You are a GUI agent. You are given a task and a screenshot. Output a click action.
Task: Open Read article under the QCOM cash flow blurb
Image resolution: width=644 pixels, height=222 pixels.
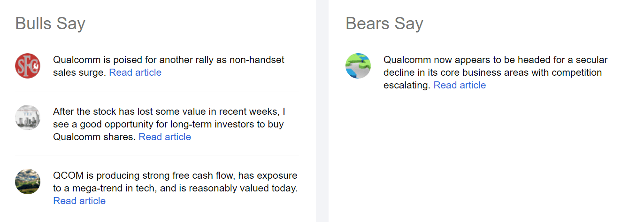(79, 201)
